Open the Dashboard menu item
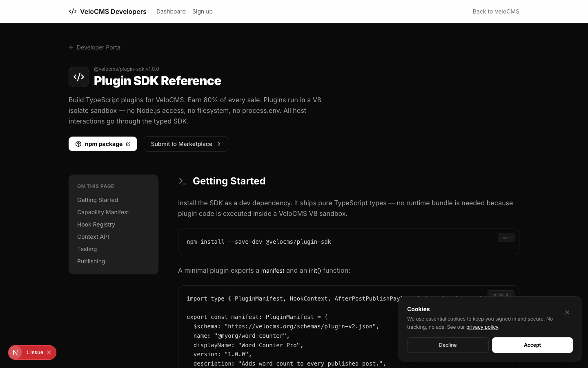 coord(171,11)
